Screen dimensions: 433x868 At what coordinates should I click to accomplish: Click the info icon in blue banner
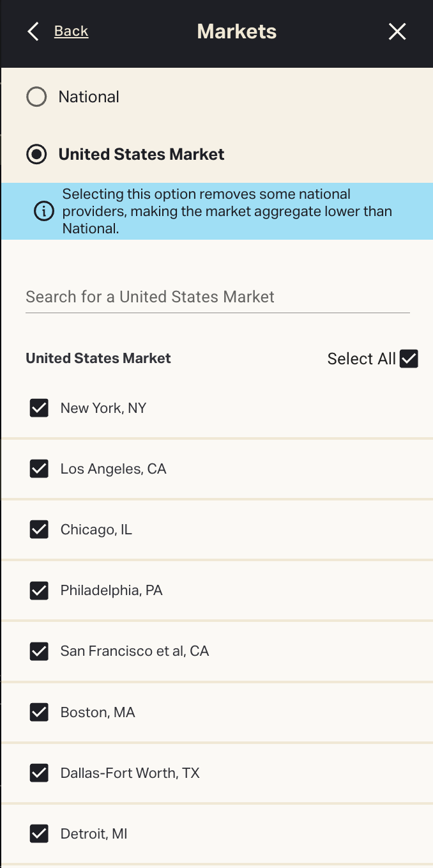(x=44, y=212)
